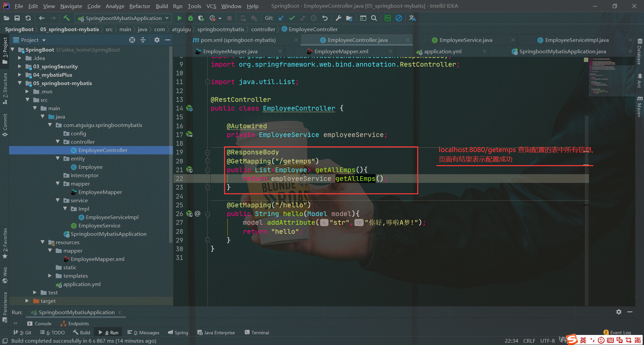The width and height of the screenshot is (644, 345).
Task: Start debugging with the bug icon
Action: (x=191, y=18)
